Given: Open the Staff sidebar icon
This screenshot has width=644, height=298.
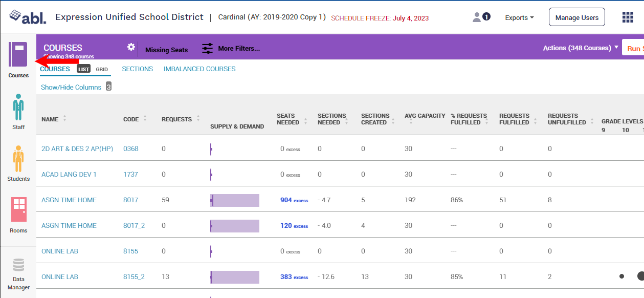Looking at the screenshot, I should click(18, 108).
